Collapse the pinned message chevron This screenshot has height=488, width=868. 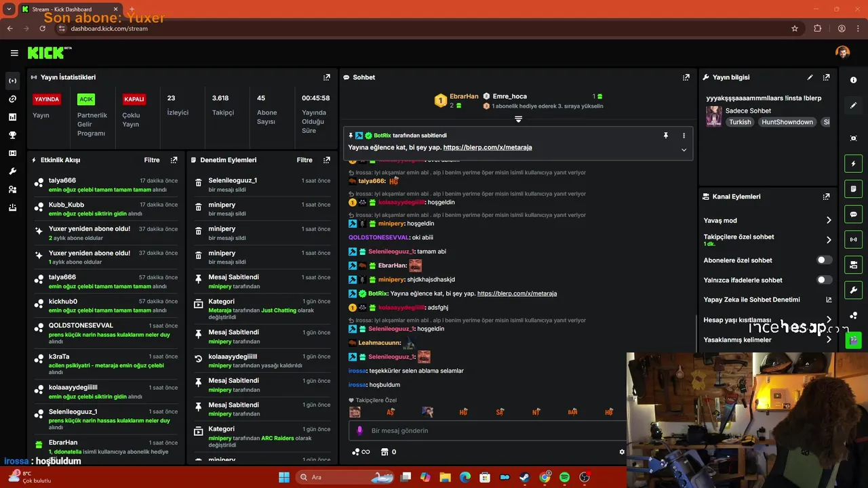click(684, 150)
